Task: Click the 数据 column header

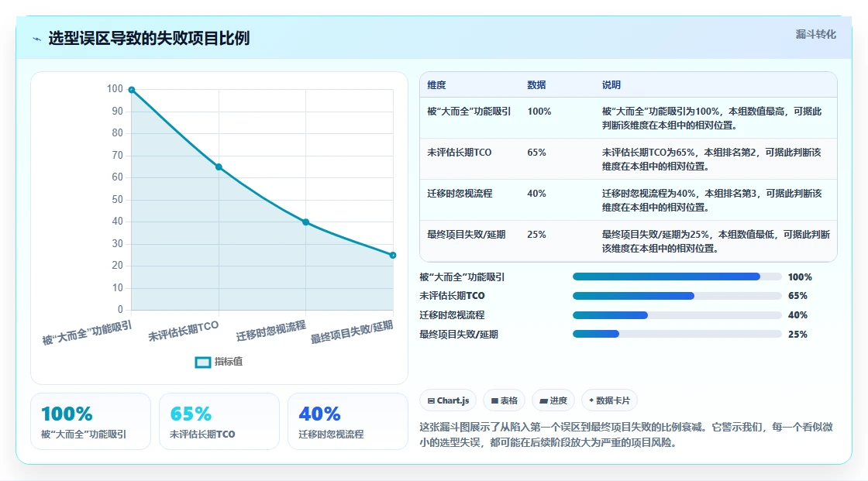Action: pos(536,84)
